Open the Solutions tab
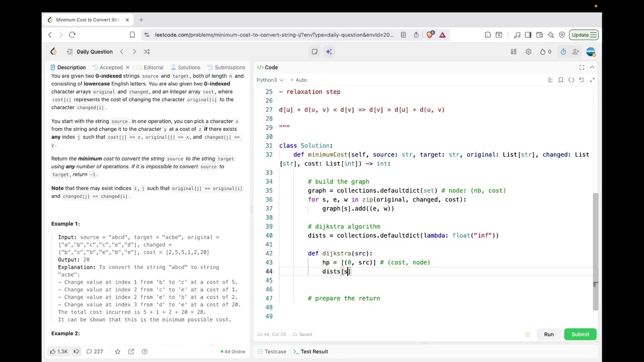The image size is (644, 362). [x=185, y=67]
